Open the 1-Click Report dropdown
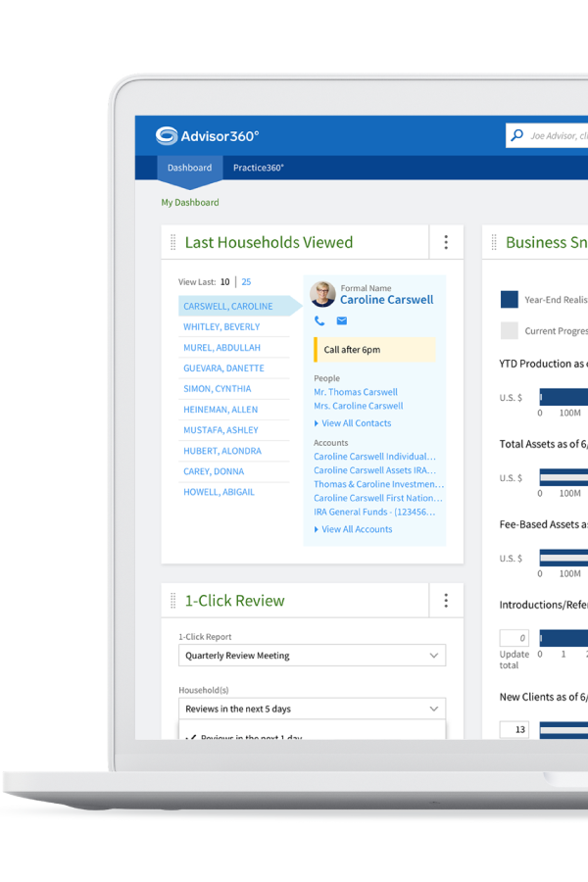The image size is (588, 882). pos(313,656)
